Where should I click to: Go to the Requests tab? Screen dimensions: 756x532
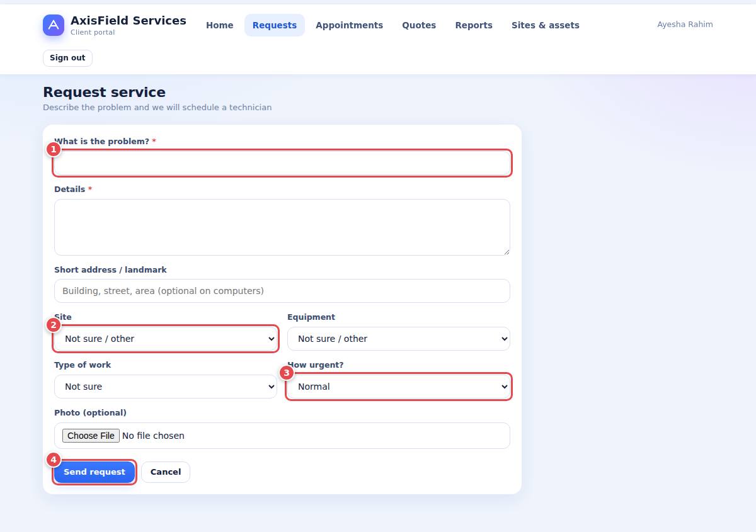click(275, 25)
